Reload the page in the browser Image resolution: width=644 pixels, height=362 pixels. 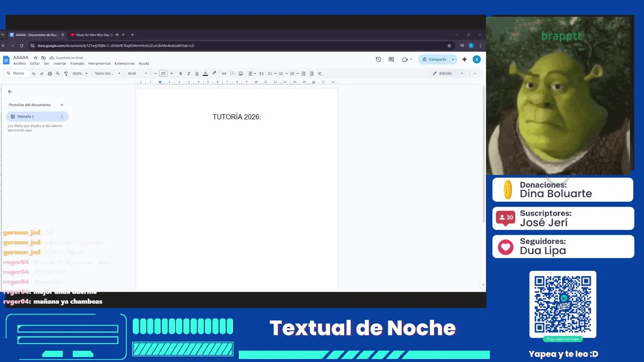click(x=21, y=45)
